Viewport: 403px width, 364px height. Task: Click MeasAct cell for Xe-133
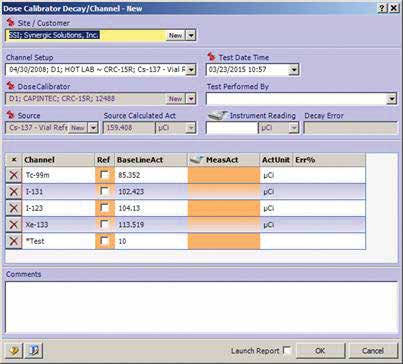click(x=224, y=224)
